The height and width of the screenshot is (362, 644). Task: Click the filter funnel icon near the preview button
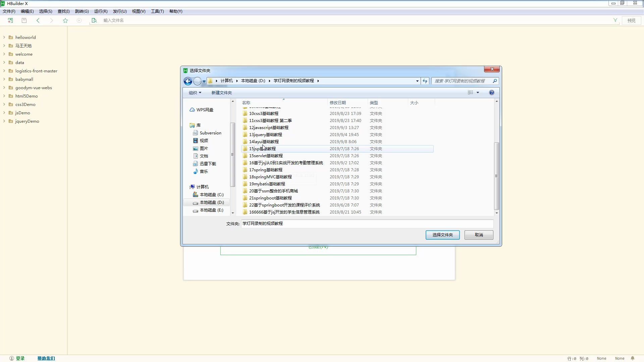pyautogui.click(x=615, y=20)
